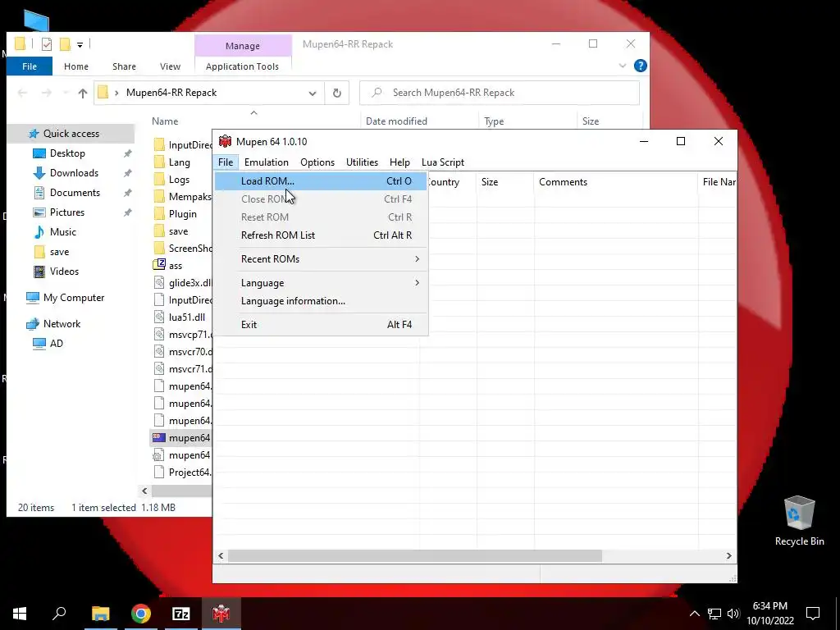Screen dimensions: 840x630
Task: Select the ass file in the list
Action: point(176,266)
